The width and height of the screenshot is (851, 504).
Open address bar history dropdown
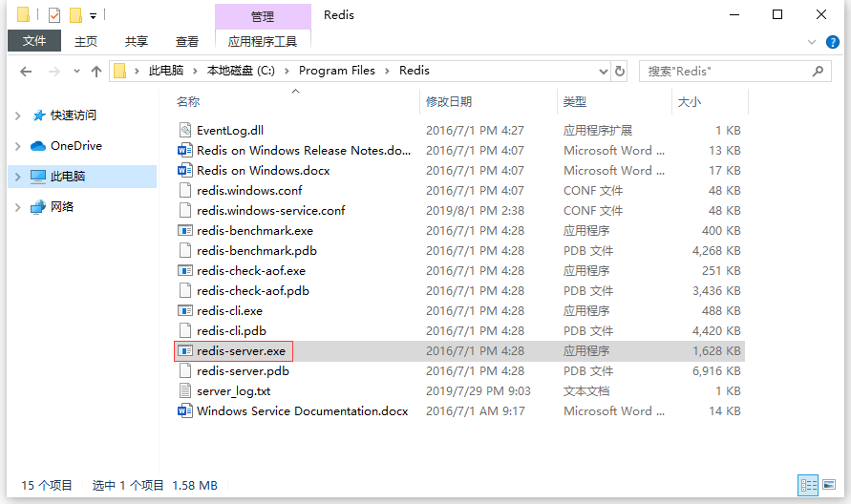point(603,71)
